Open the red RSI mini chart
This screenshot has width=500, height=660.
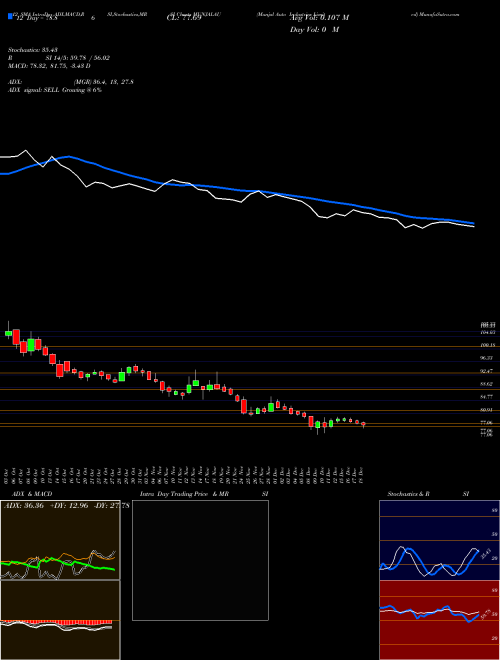439,620
